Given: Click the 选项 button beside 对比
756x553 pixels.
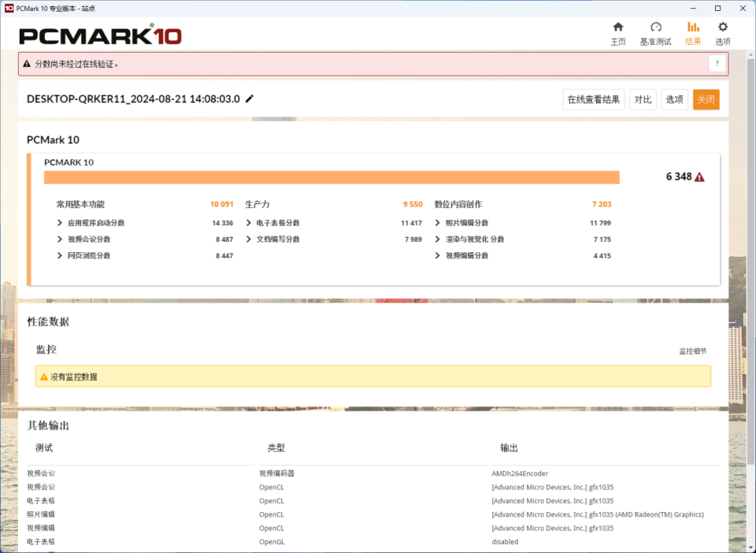Looking at the screenshot, I should [x=674, y=99].
